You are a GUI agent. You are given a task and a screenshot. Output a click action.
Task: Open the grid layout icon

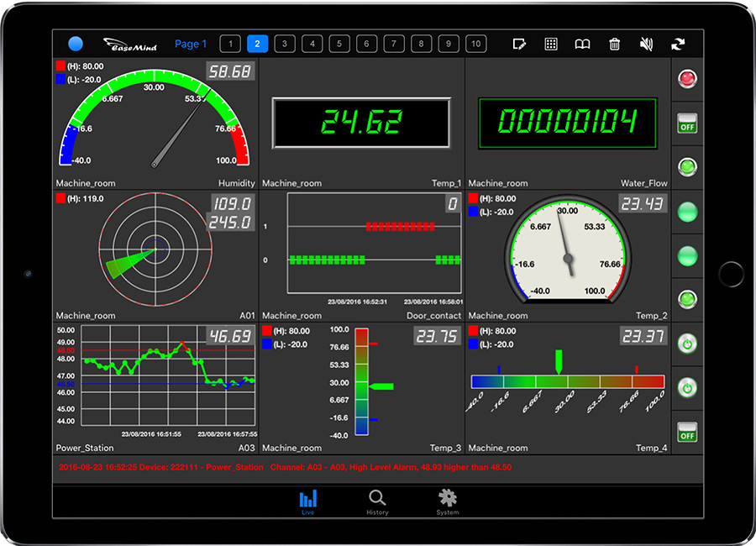pos(551,45)
